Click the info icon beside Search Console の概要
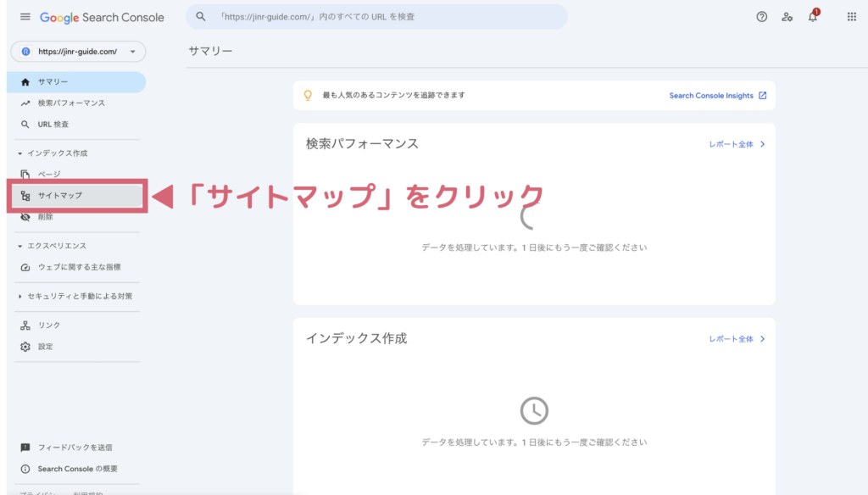Image resolution: width=868 pixels, height=495 pixels. point(25,469)
